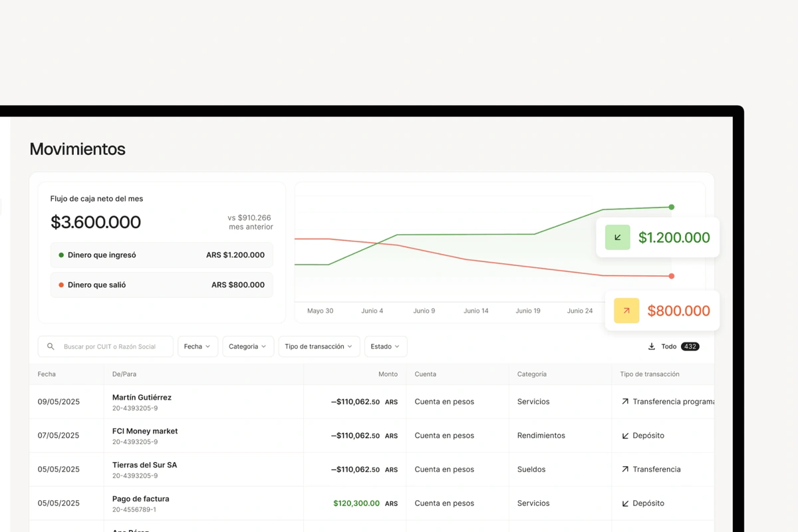Click the green line endpoint on chart
The height and width of the screenshot is (532, 798).
tap(672, 207)
